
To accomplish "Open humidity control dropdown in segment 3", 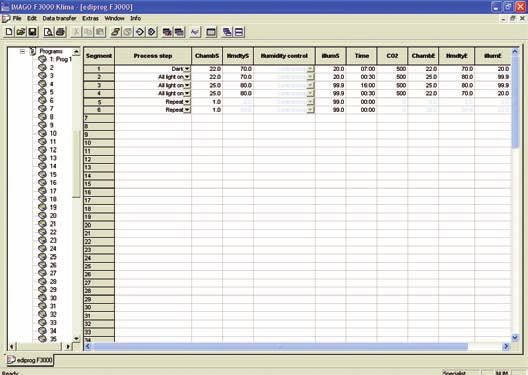I will point(310,85).
